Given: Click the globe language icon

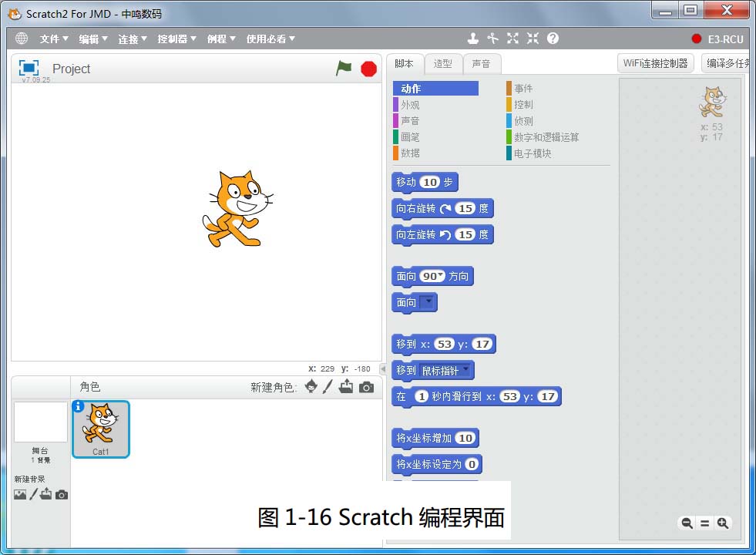Looking at the screenshot, I should point(22,39).
